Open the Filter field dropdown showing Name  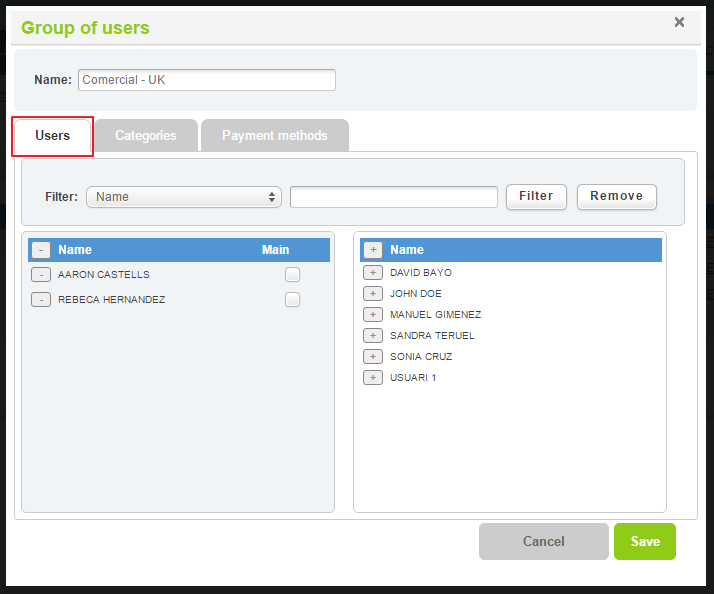click(184, 197)
